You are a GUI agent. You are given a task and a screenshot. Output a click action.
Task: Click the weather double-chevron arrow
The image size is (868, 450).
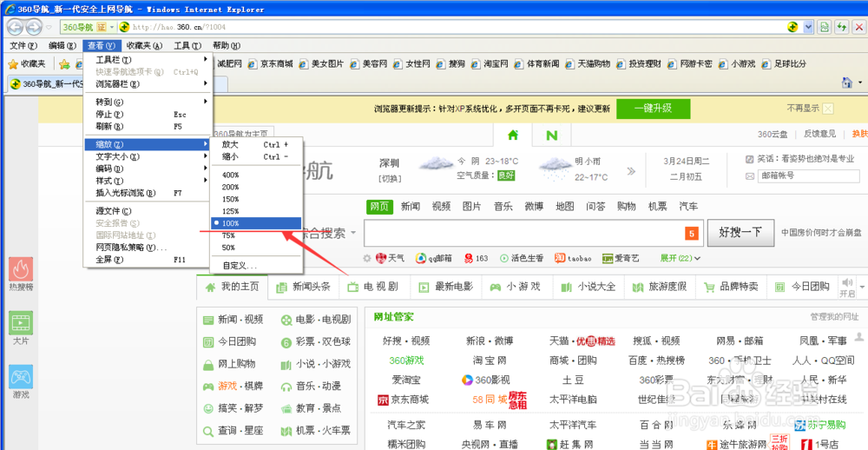[631, 171]
